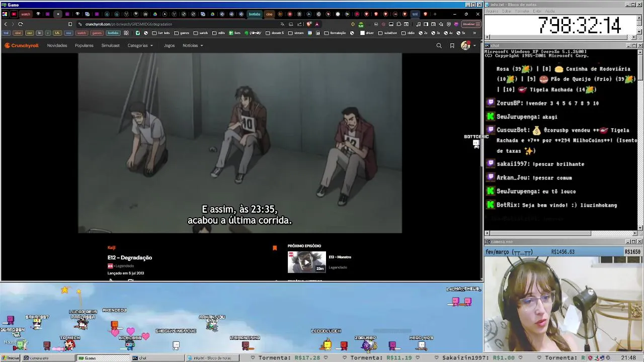The width and height of the screenshot is (644, 362).
Task: Open the 'games' bookmarks folder
Action: pos(182,33)
